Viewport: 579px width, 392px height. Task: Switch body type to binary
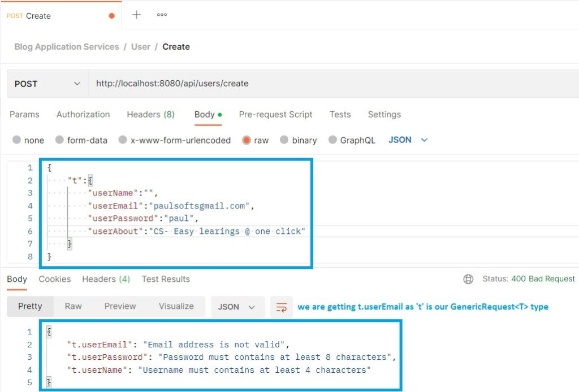298,140
